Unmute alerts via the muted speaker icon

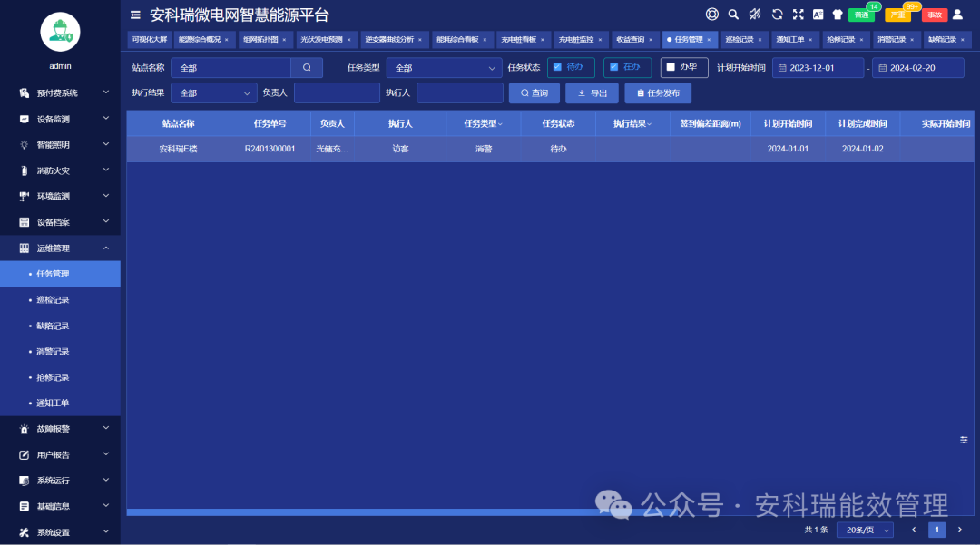[755, 15]
